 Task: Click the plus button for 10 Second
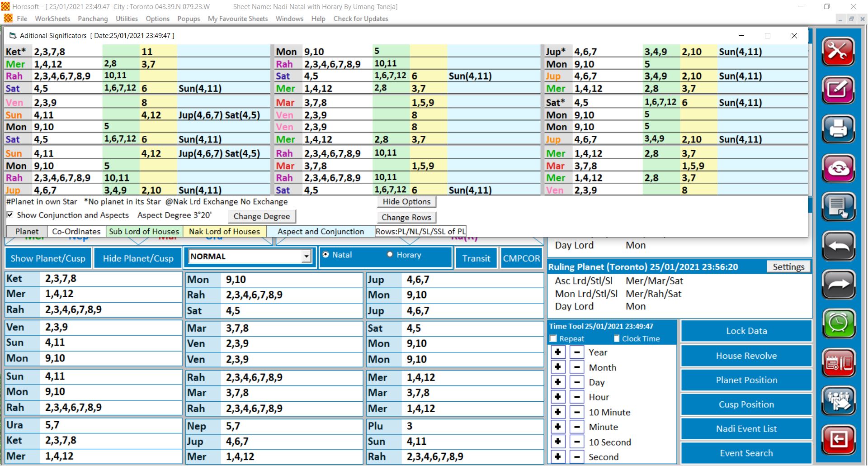tap(558, 442)
